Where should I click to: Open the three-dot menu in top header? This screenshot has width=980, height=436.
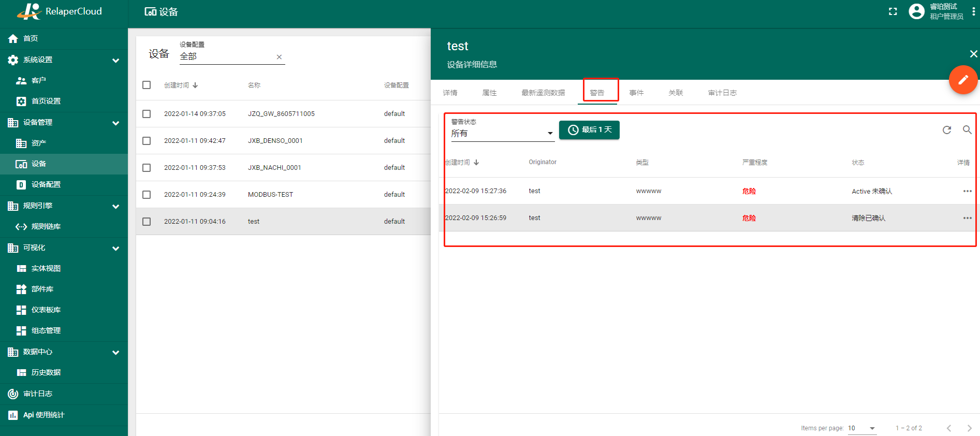tap(974, 11)
